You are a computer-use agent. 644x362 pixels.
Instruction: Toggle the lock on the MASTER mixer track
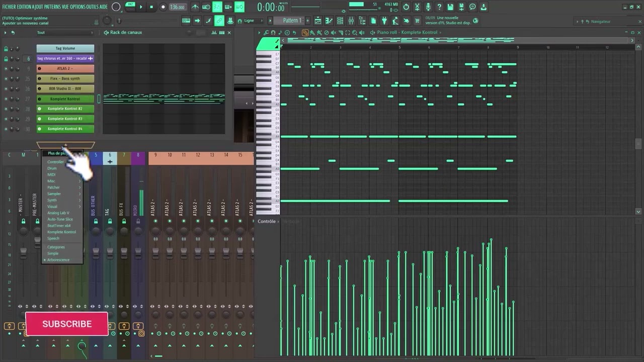tap(23, 221)
